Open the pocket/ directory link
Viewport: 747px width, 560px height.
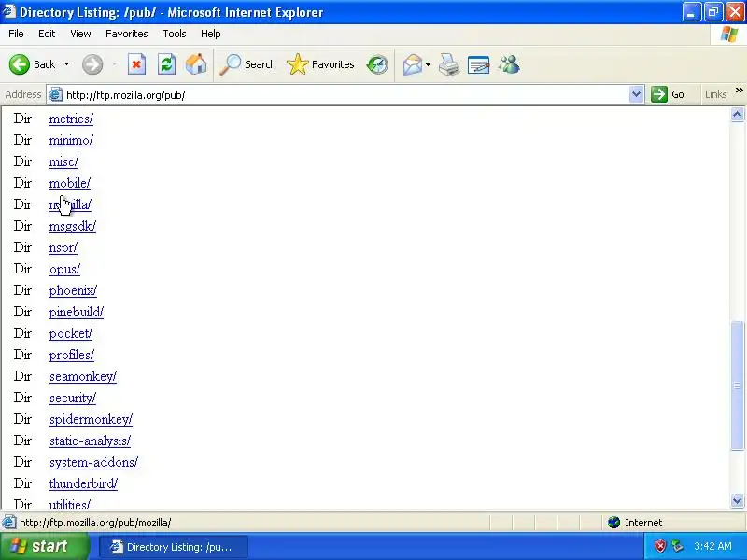(71, 333)
